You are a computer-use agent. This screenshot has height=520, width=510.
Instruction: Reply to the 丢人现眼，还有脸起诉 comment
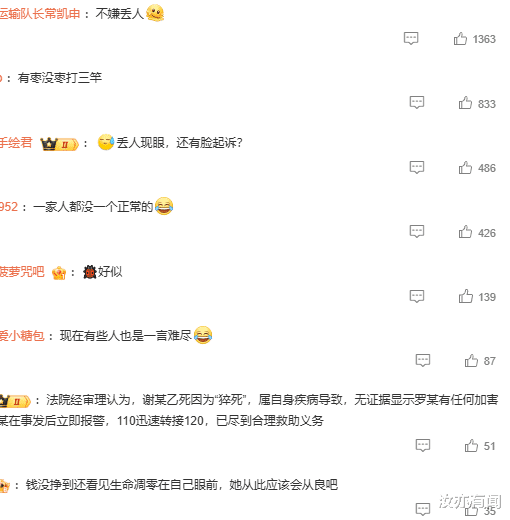click(x=417, y=167)
